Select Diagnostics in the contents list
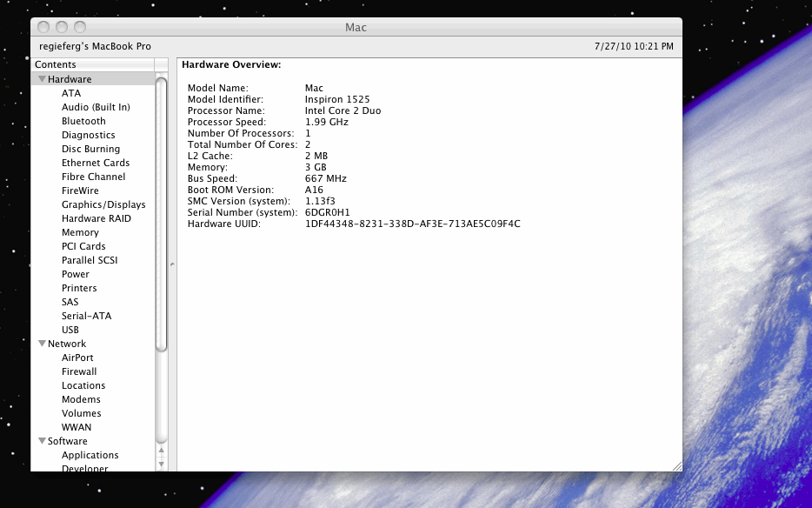 88,136
